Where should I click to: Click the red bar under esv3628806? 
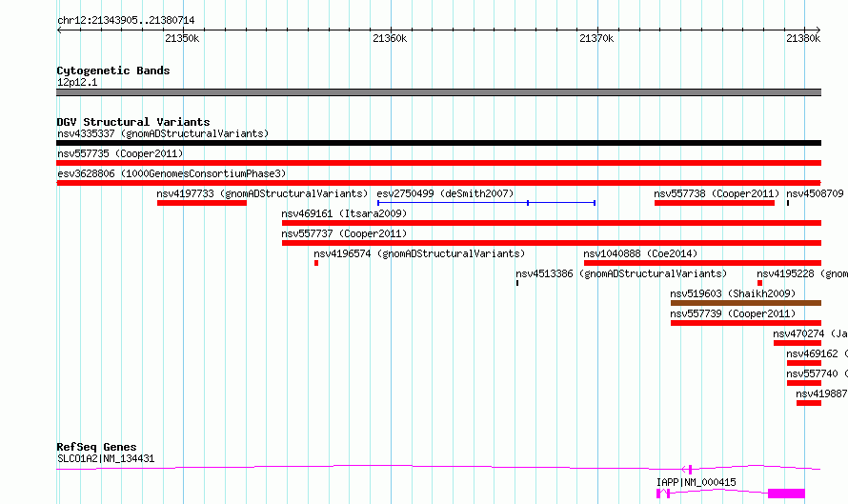click(x=438, y=183)
